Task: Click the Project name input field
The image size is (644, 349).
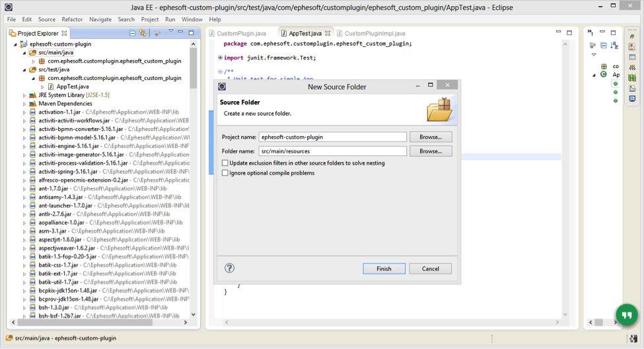Action: (x=333, y=137)
